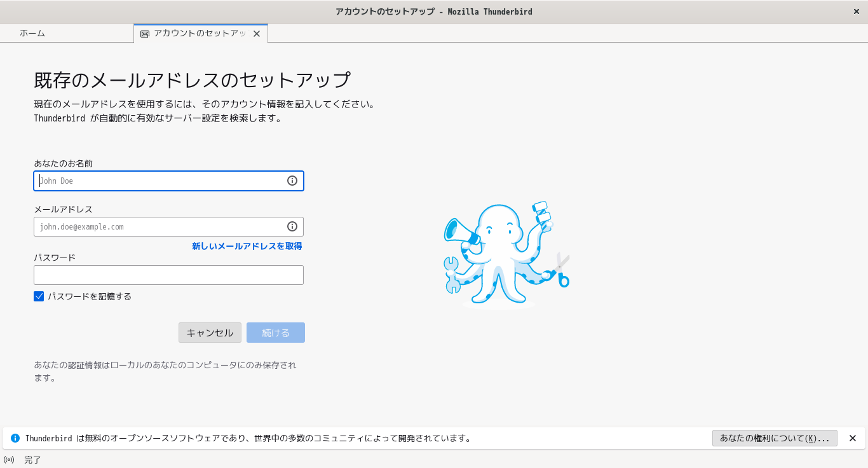
Task: Click the notification text about open source software
Action: pos(248,438)
